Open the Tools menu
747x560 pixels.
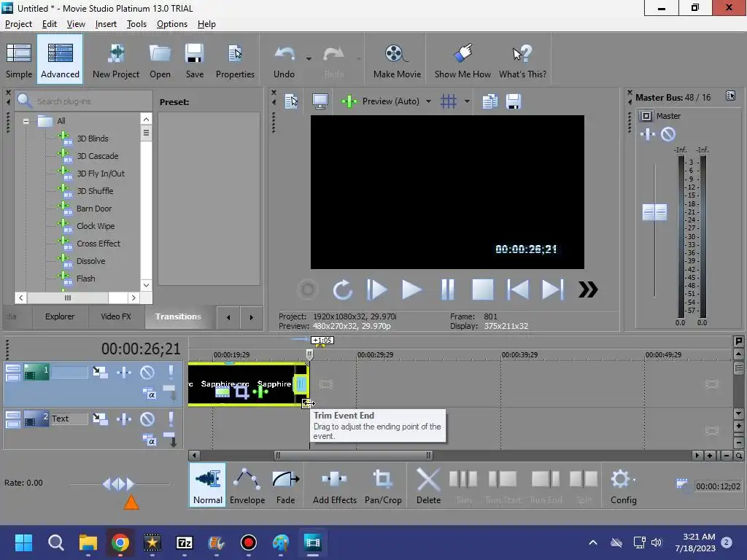tap(136, 24)
